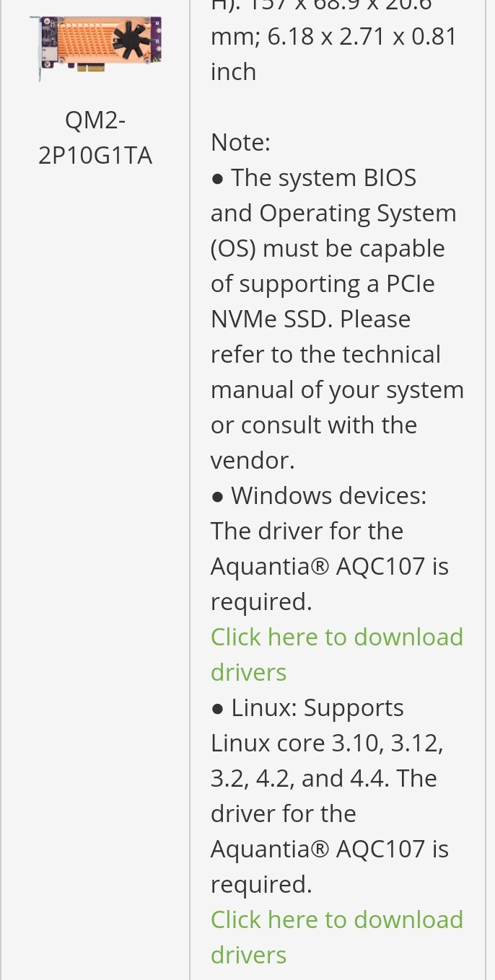
Task: Click '3.2, 4.2, and 4.4. The' text line
Action: [324, 778]
